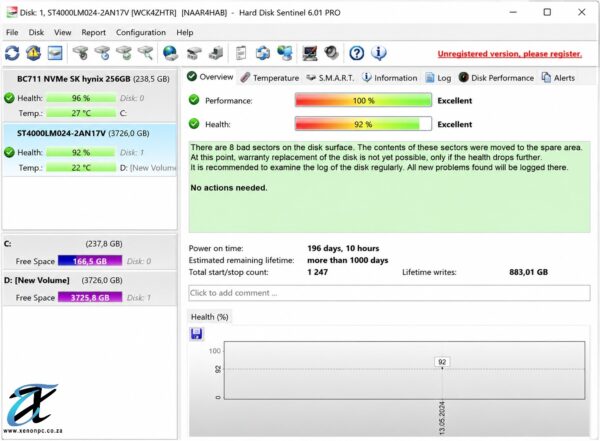The height and width of the screenshot is (441, 600).
Task: Click the disk with magnifier surface test icon
Action: pos(145,53)
